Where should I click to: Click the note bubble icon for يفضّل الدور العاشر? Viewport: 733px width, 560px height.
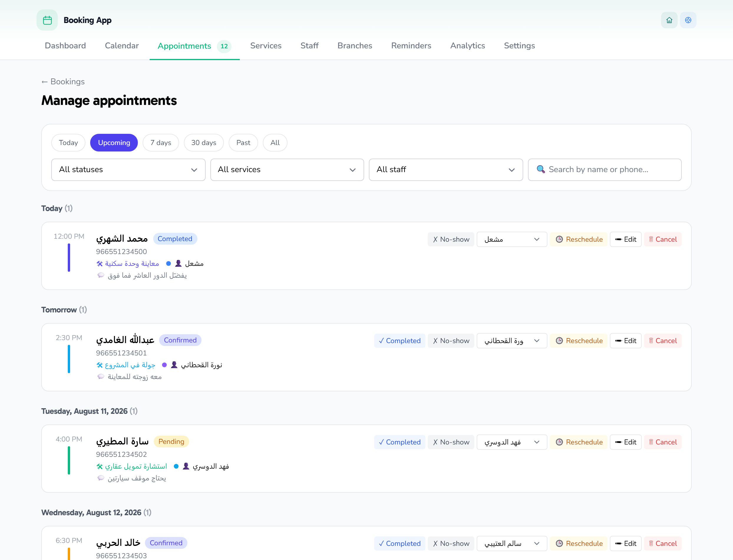(x=101, y=275)
